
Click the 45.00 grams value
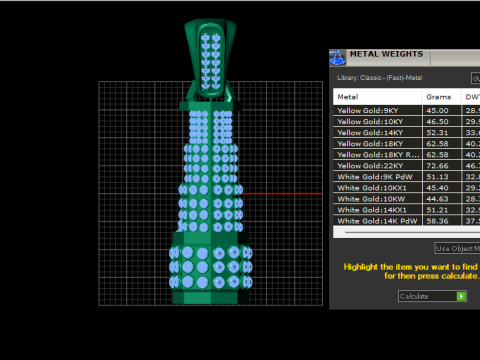click(x=437, y=110)
